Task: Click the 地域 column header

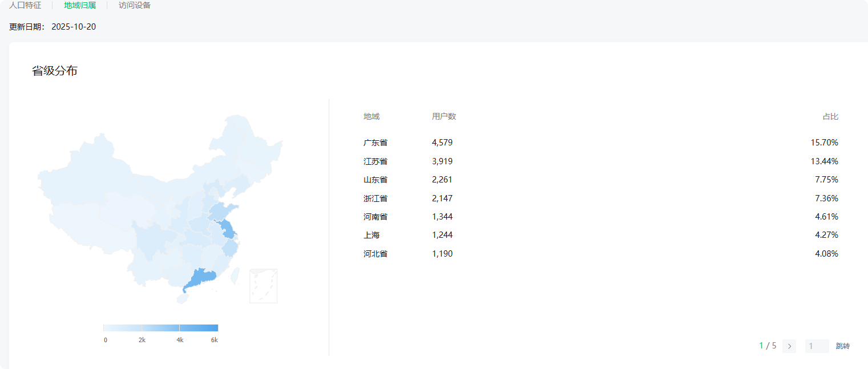Action: 372,116
